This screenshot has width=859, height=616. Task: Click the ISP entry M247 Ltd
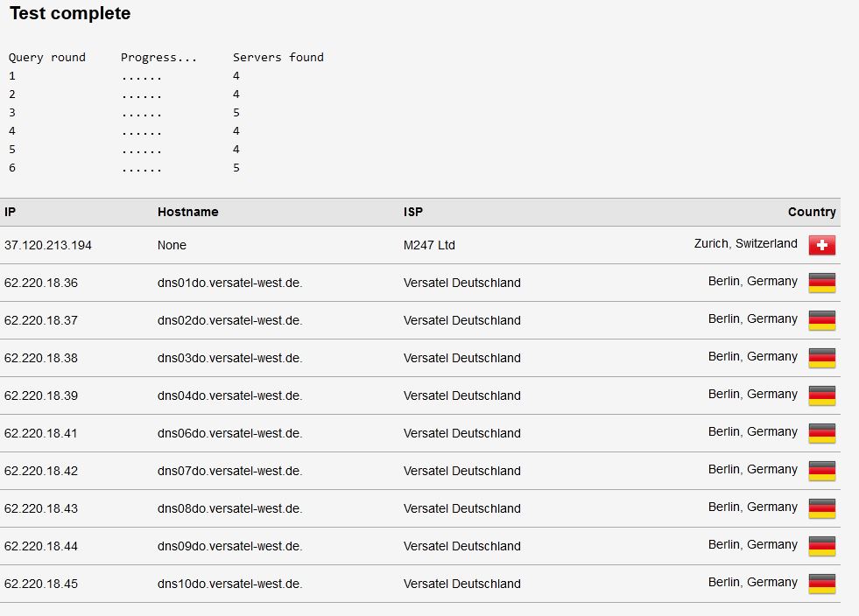point(429,245)
